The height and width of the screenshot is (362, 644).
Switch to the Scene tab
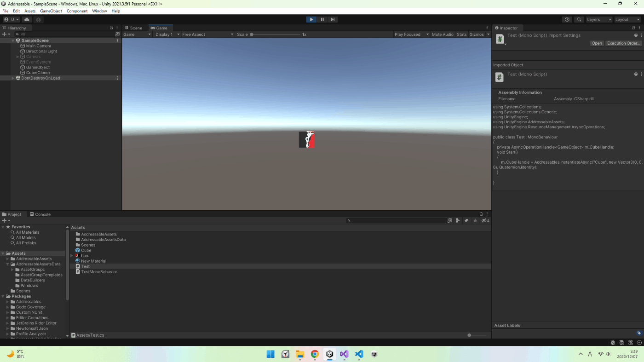point(133,28)
